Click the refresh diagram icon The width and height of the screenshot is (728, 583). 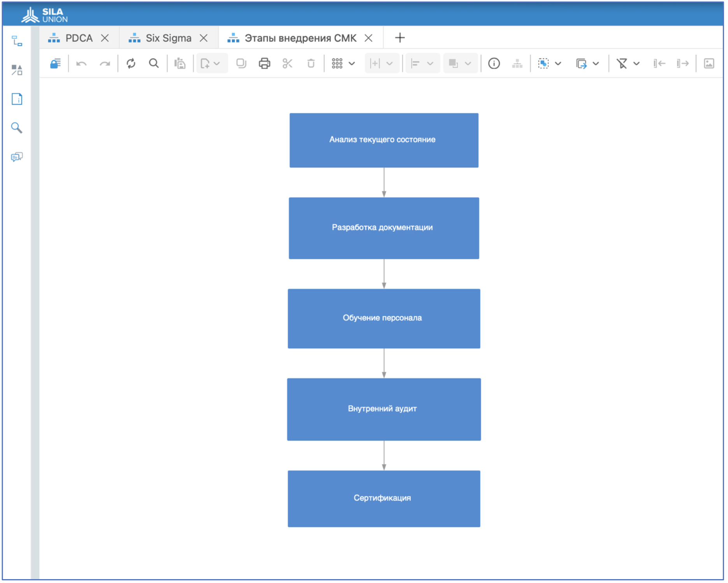click(131, 63)
